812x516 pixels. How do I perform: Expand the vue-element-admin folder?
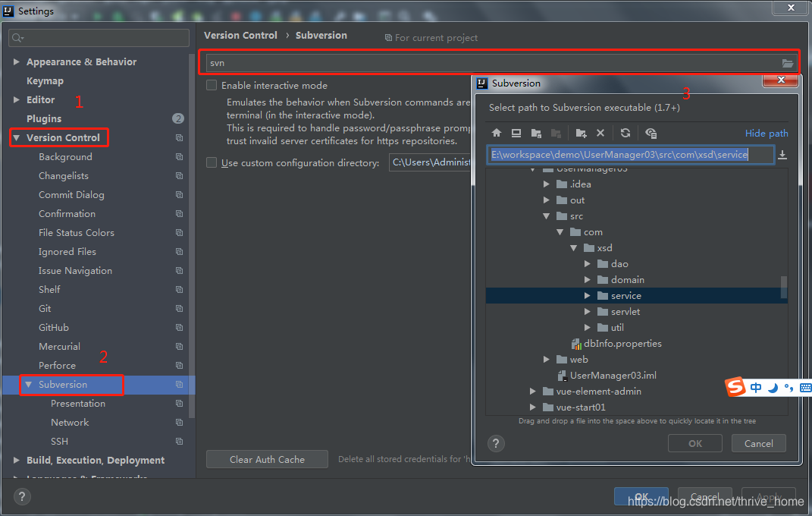coord(533,392)
